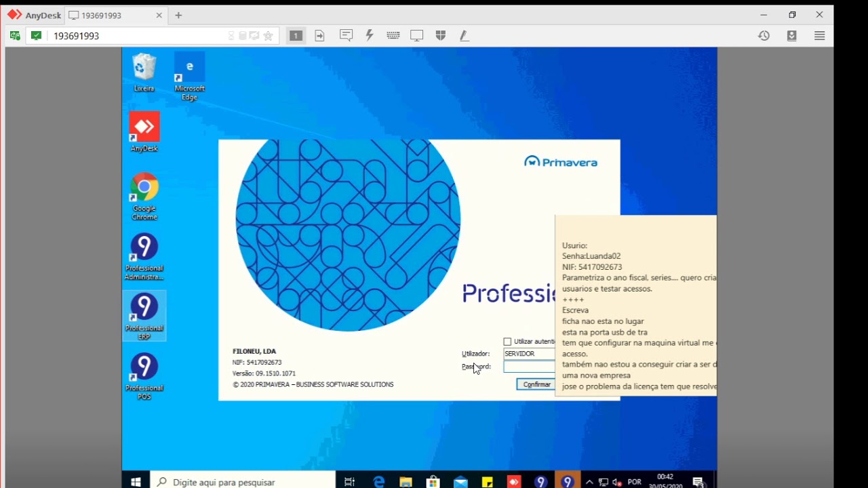Click the Utilizador field containing SERVIDOR
Image resolution: width=868 pixels, height=488 pixels.
point(529,354)
